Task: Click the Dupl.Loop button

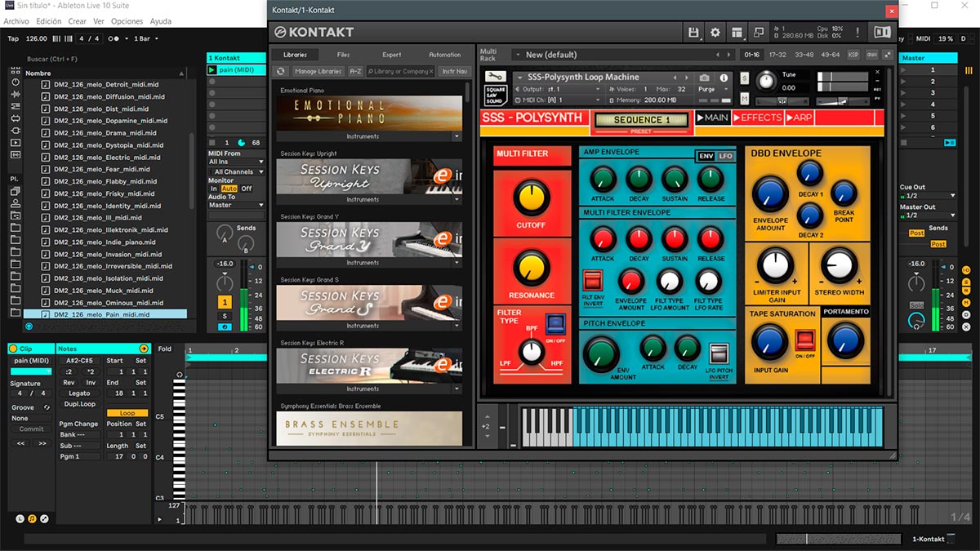Action: pos(79,404)
